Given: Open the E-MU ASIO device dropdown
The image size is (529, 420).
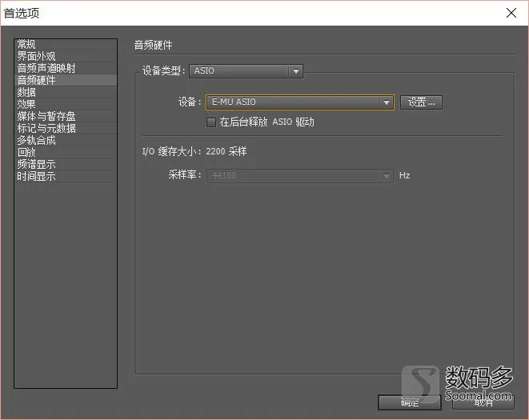Looking at the screenshot, I should 299,102.
